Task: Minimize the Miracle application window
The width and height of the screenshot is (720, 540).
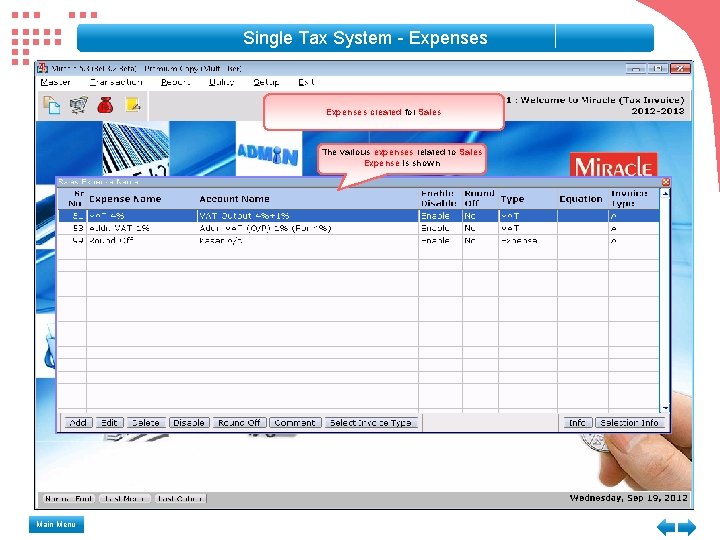Action: (636, 68)
